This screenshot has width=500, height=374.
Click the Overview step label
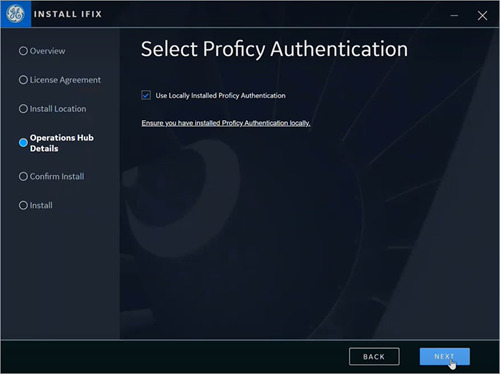click(48, 51)
